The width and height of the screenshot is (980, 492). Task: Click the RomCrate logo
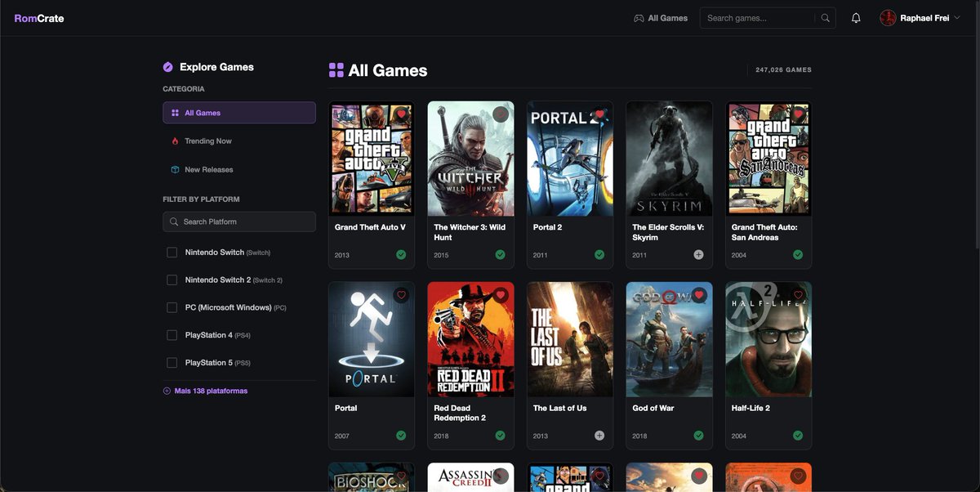tap(39, 18)
